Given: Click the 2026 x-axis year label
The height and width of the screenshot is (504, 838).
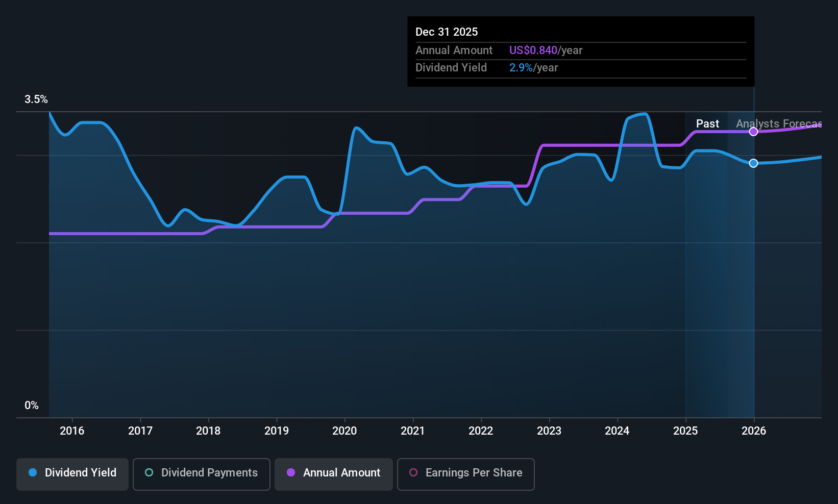Looking at the screenshot, I should point(753,431).
